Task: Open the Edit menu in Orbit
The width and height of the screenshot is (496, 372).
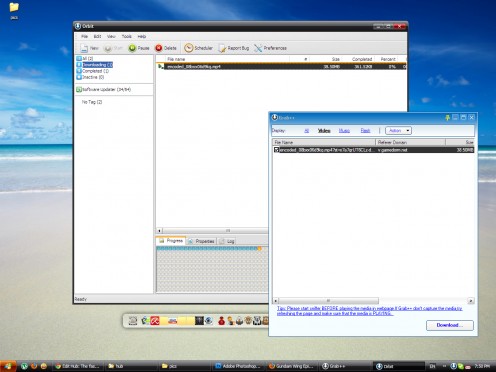Action: click(x=97, y=36)
